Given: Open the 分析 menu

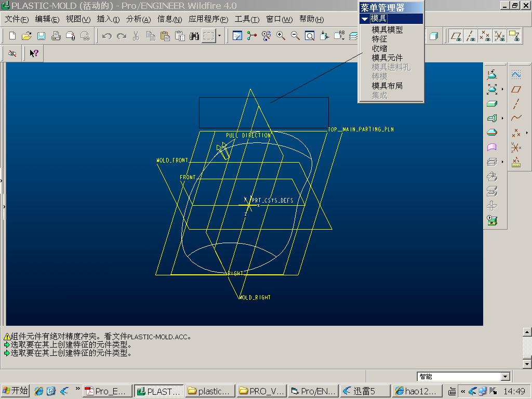Looking at the screenshot, I should [138, 19].
